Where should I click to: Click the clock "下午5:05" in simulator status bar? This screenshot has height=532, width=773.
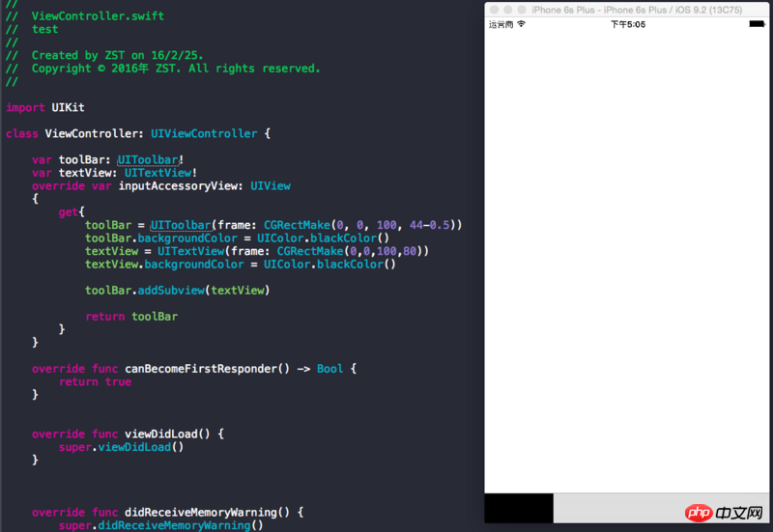point(627,24)
